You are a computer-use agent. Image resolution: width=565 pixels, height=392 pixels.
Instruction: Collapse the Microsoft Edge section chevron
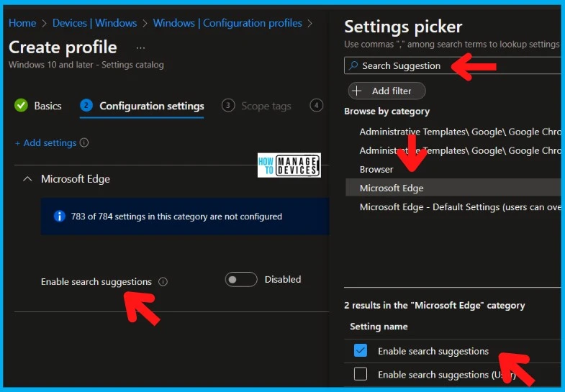[x=27, y=179]
